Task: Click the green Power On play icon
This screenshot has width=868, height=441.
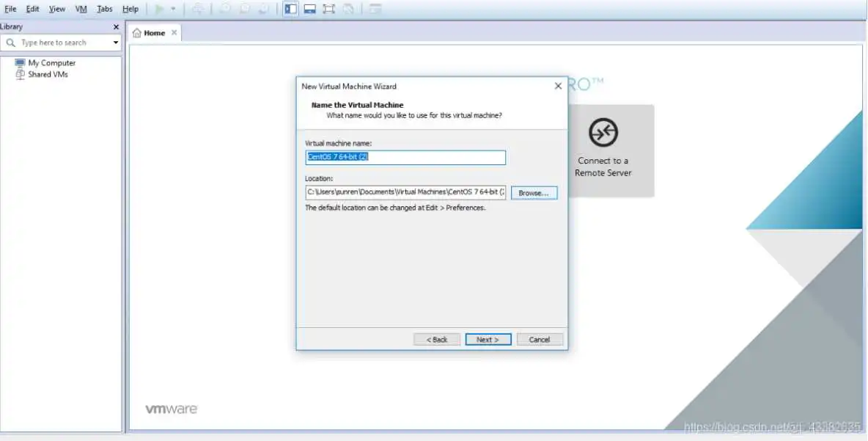Action: click(x=159, y=9)
